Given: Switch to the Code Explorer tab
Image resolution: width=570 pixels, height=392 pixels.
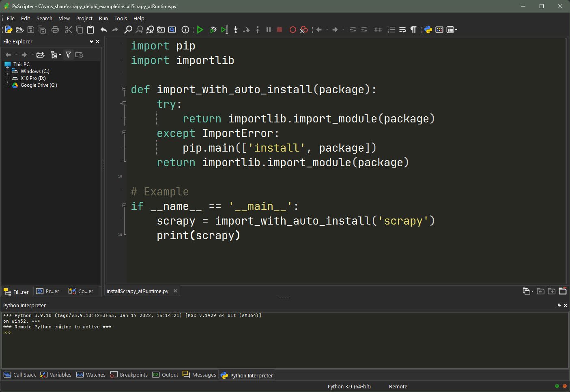Looking at the screenshot, I should [81, 291].
